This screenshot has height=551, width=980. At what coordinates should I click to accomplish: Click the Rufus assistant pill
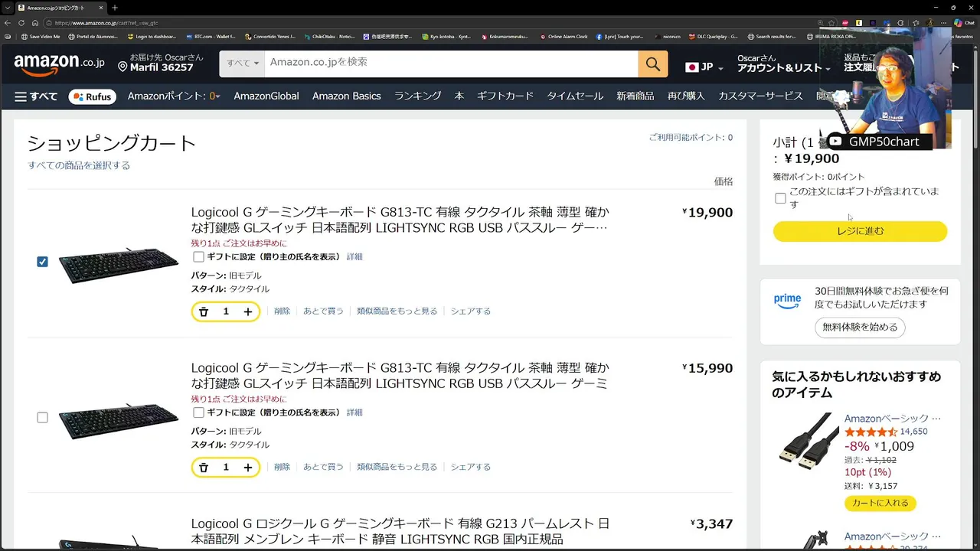[x=93, y=96]
